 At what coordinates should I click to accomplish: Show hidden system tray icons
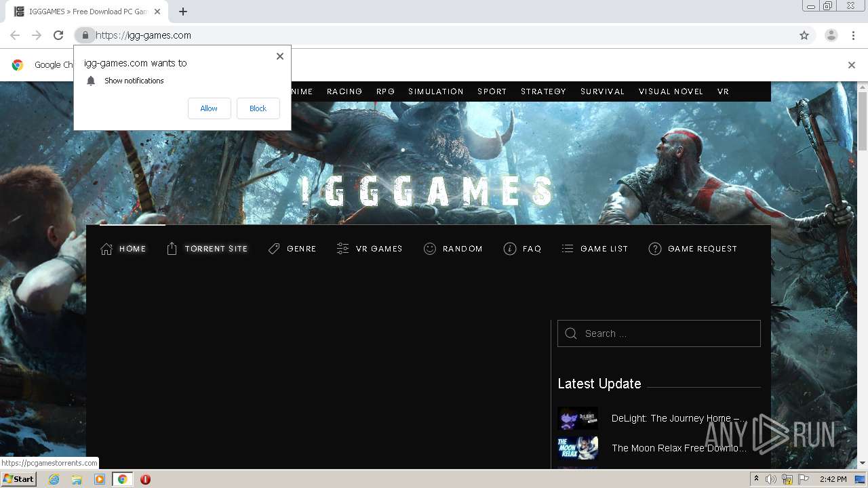point(756,479)
